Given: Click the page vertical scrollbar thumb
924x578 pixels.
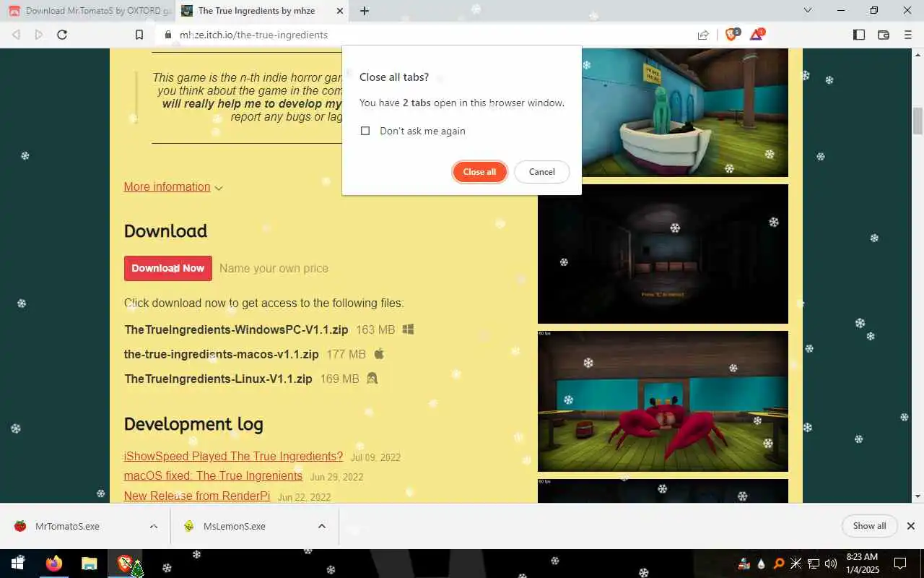Looking at the screenshot, I should click(918, 121).
